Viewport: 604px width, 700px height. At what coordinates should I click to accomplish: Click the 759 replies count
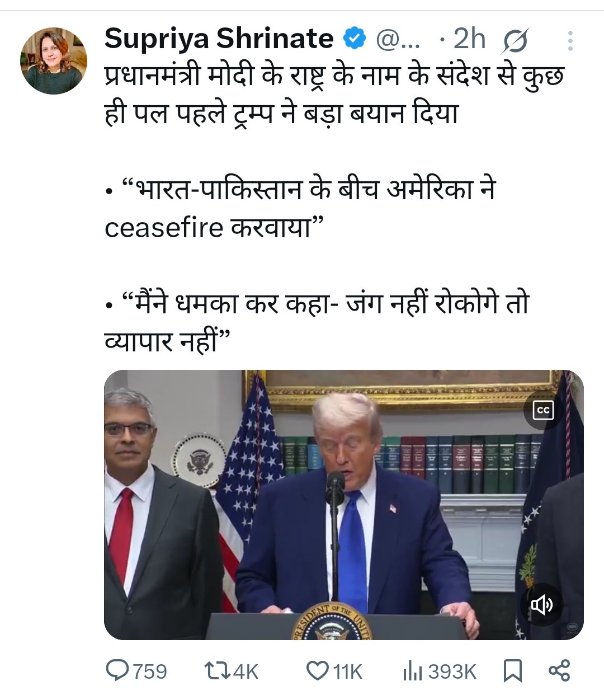150,671
